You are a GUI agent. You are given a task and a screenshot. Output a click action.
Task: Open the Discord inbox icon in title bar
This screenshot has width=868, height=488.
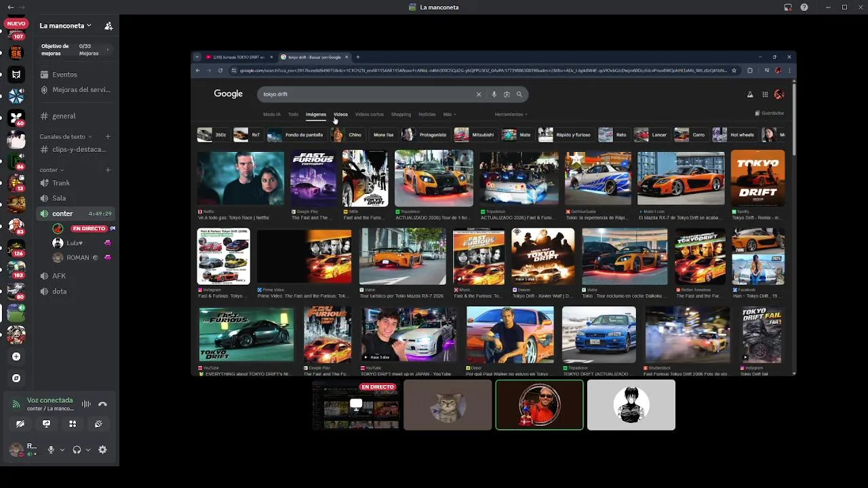[788, 7]
